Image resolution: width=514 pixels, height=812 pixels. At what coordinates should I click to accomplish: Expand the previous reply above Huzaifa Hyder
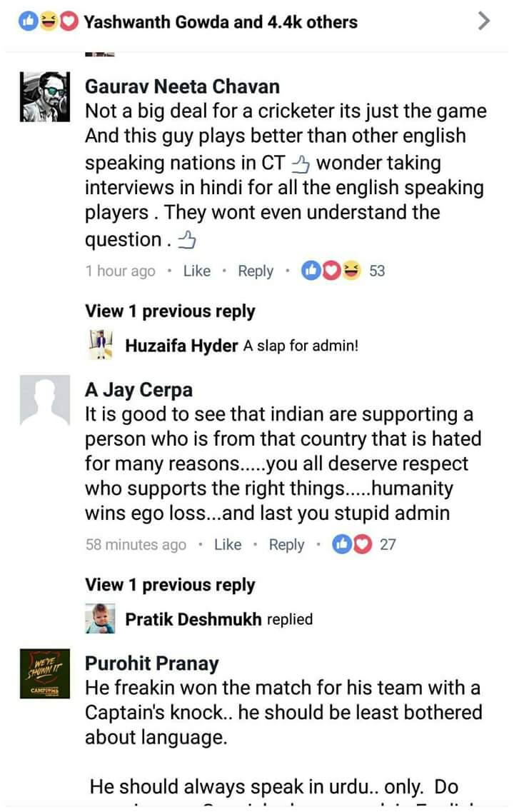tap(170, 311)
